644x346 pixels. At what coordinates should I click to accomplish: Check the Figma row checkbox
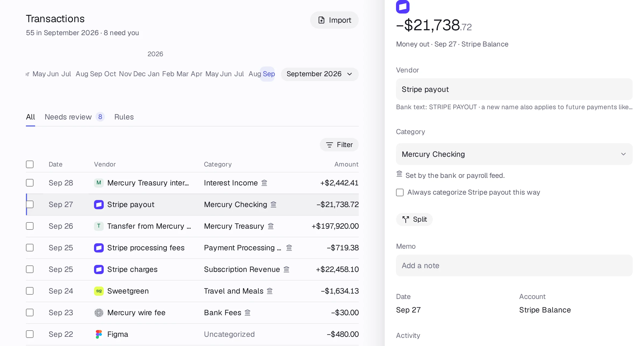coord(30,334)
